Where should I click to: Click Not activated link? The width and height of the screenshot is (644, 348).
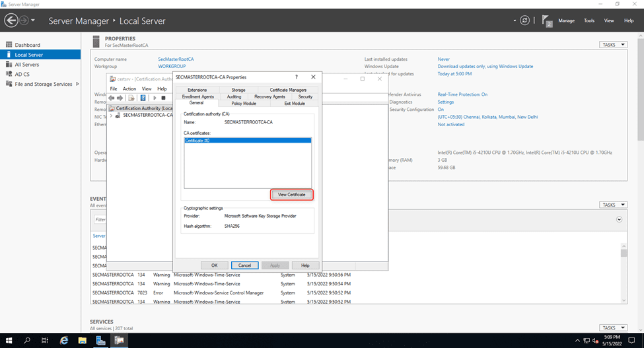(x=451, y=124)
